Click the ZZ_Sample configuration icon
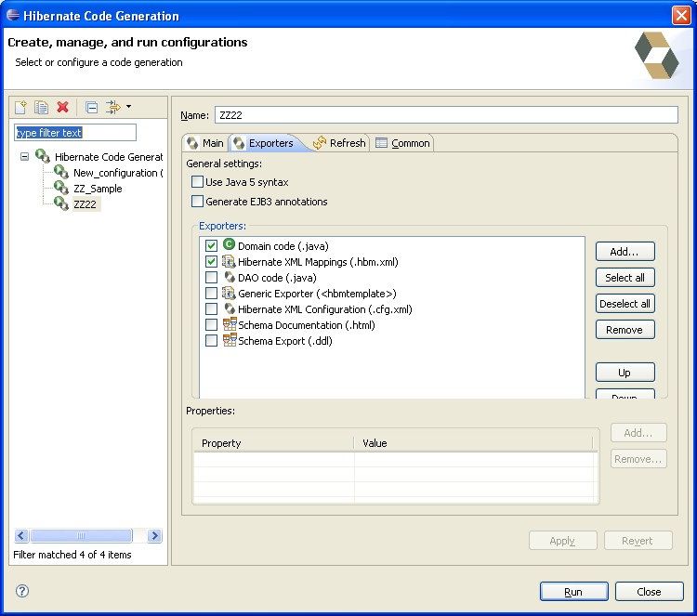 click(x=61, y=188)
